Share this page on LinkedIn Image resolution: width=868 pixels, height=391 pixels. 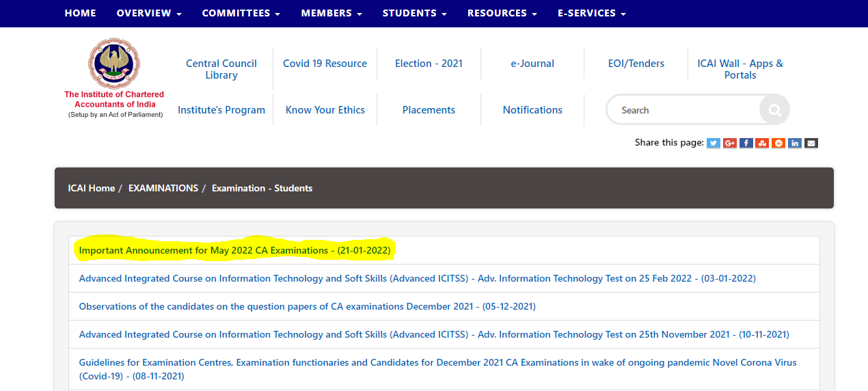click(794, 143)
